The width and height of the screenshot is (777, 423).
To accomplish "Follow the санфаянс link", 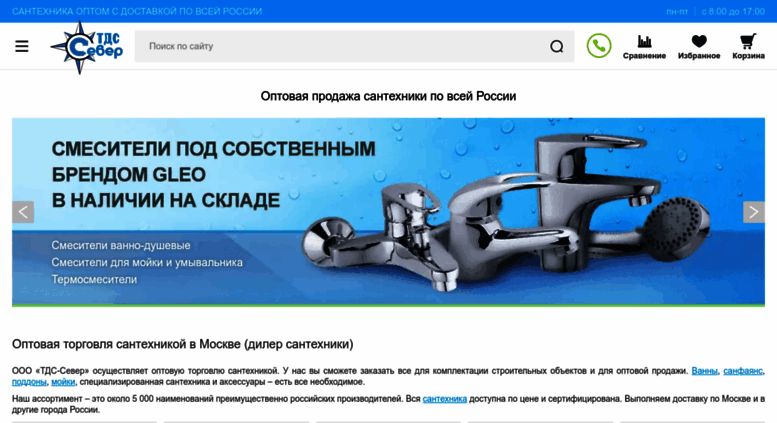I will point(743,370).
